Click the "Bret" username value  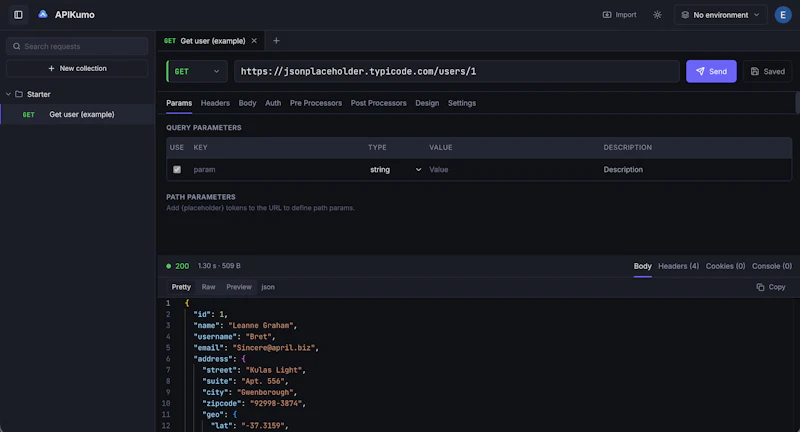(x=258, y=337)
